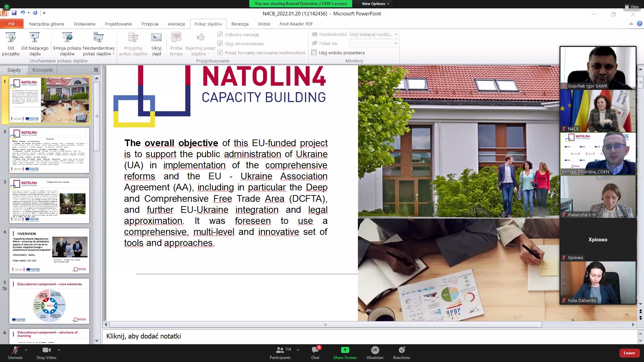Select slide 5 Educational component thumbnail

pos(49,301)
